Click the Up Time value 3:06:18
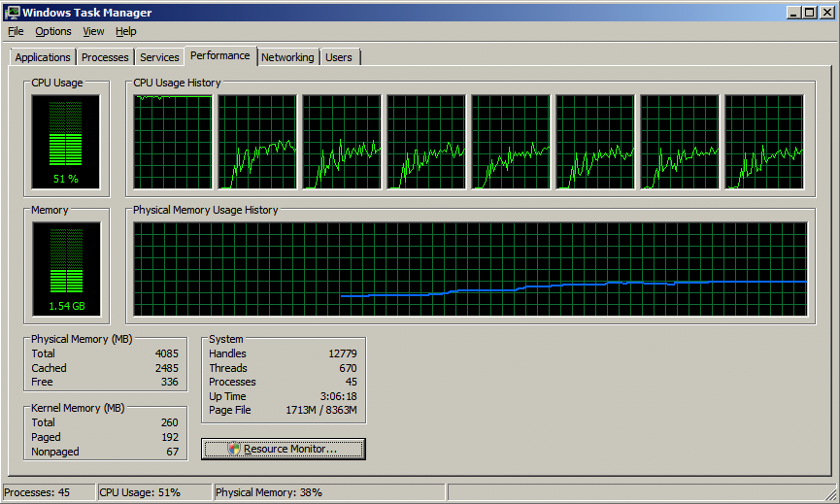The image size is (840, 504). (x=339, y=396)
